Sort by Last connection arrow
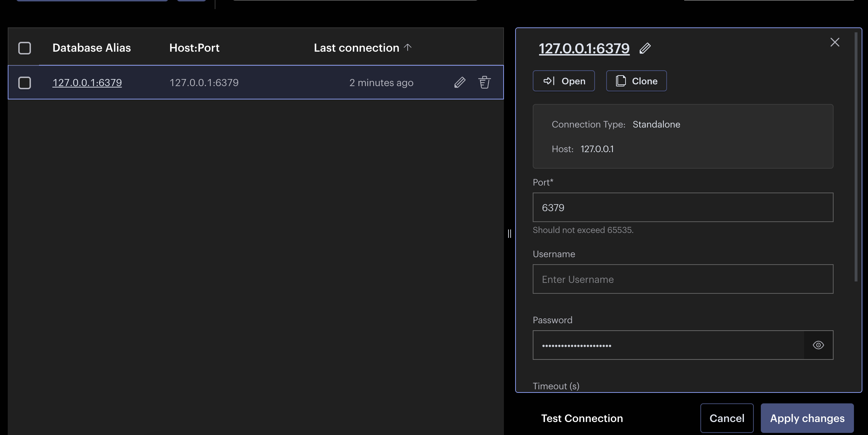The image size is (868, 435). coord(408,47)
